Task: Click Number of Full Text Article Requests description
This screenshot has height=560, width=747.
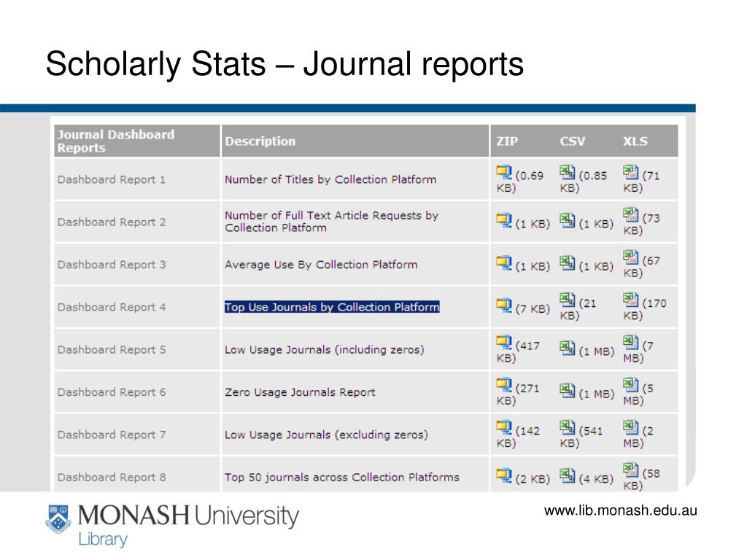Action: [332, 222]
